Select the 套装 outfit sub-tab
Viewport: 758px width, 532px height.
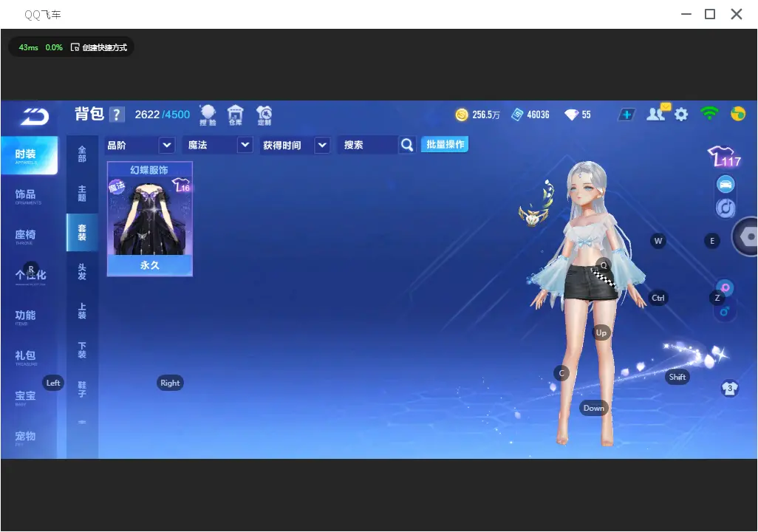82,233
